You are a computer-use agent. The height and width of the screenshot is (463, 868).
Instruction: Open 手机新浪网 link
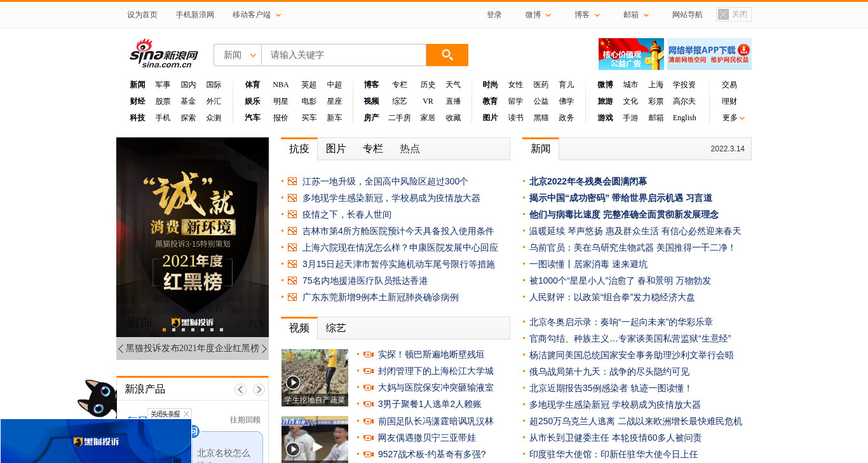tap(195, 15)
